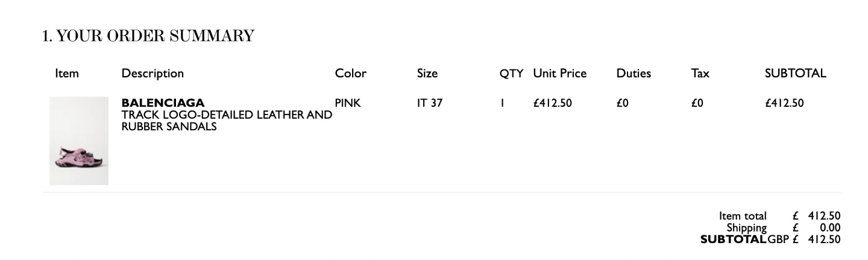Click the IT 37 size value
The image size is (868, 260).
[x=430, y=103]
